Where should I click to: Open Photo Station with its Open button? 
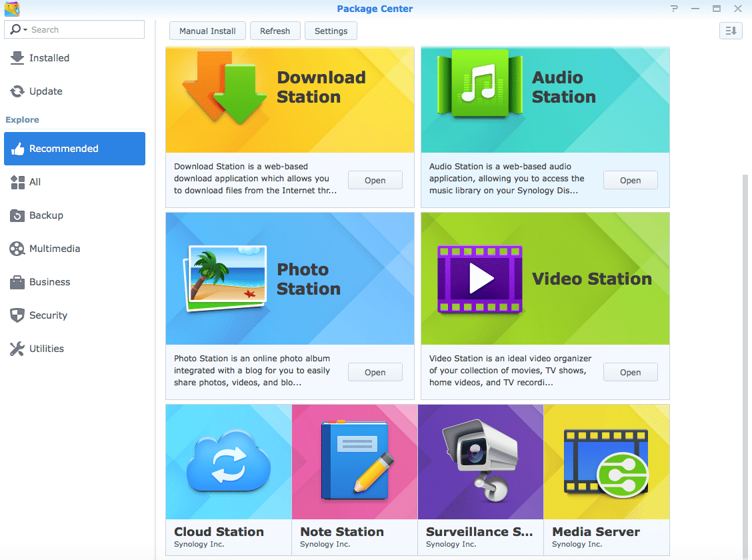pos(375,373)
